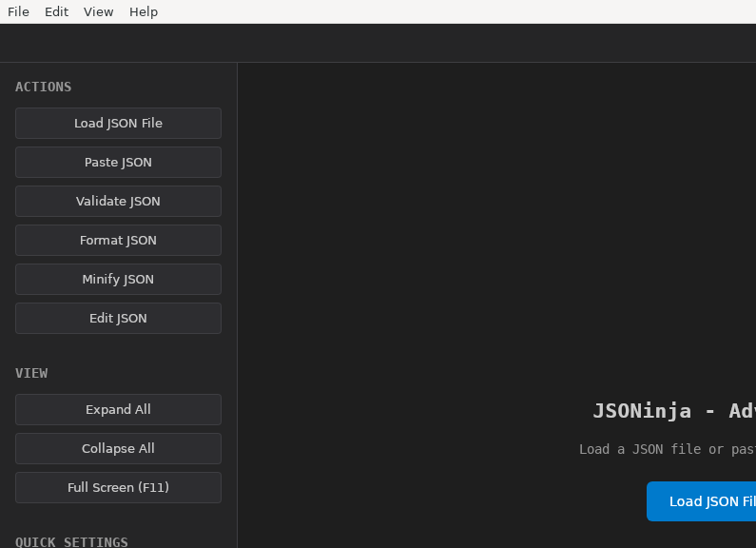Toggle Full Screen (F11)
756x548 pixels.
(x=118, y=488)
